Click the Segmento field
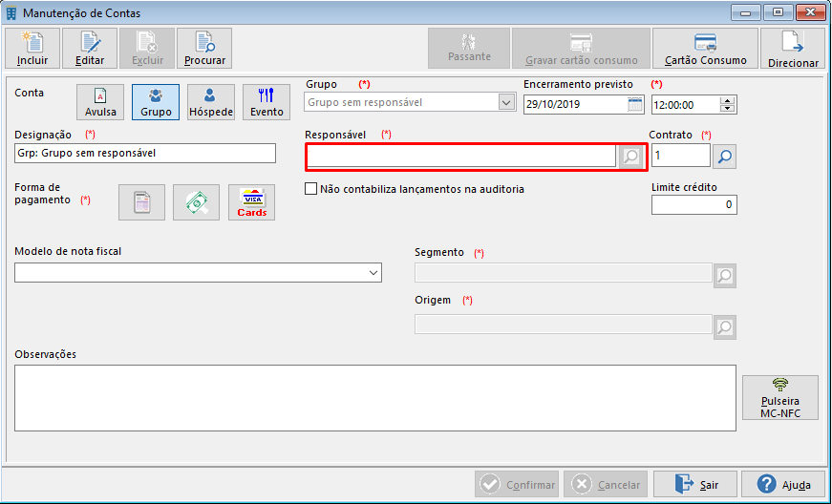The image size is (832, 504). (x=563, y=273)
